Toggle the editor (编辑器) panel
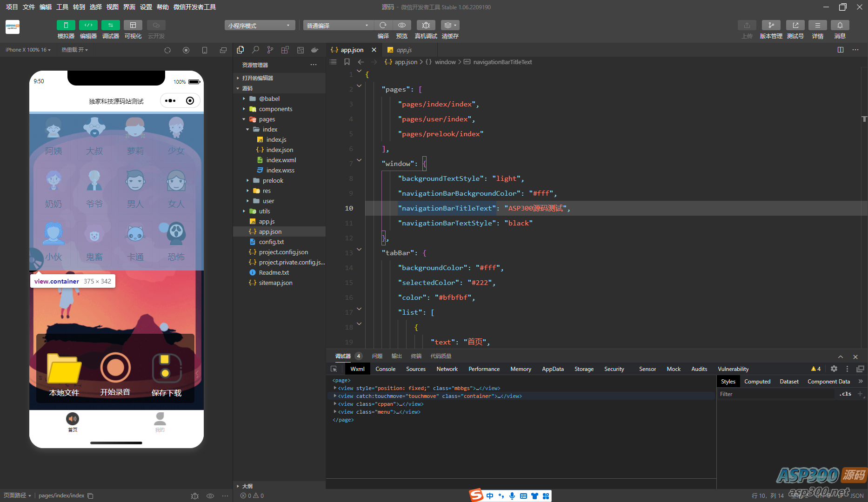The height and width of the screenshot is (502, 868). (88, 25)
